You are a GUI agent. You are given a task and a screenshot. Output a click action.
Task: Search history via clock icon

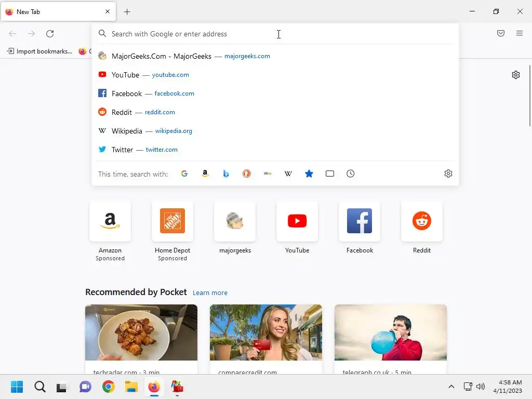351,174
